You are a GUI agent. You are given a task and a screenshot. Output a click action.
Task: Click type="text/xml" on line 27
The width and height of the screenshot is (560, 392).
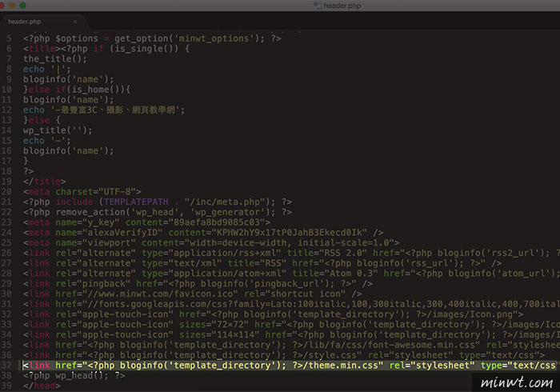tap(182, 263)
